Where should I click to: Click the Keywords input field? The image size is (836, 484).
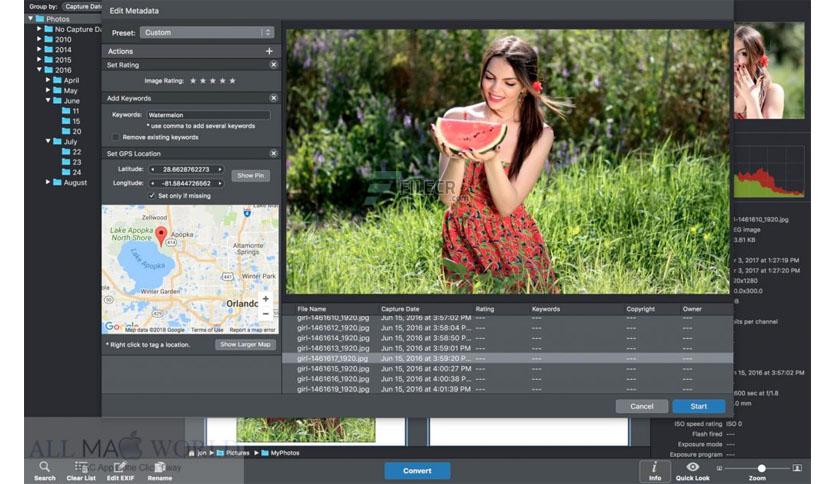click(208, 115)
